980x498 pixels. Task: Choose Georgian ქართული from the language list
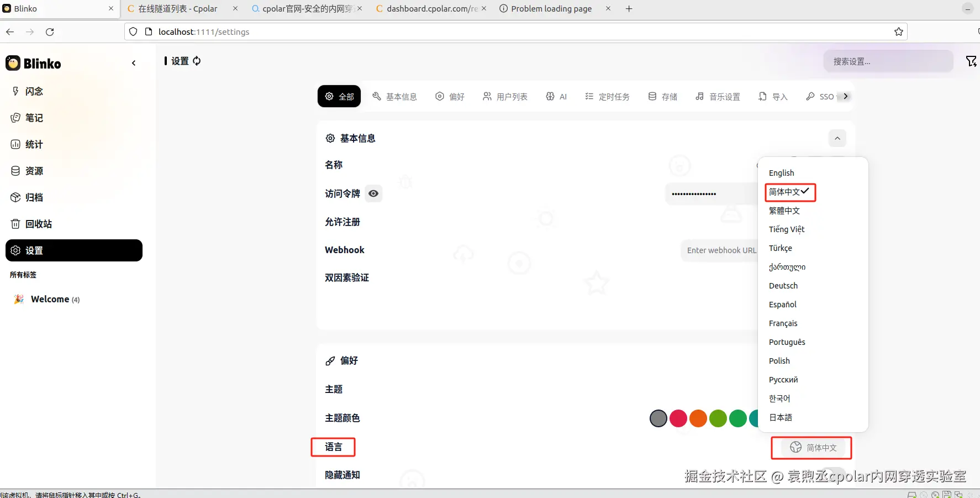coord(813,267)
